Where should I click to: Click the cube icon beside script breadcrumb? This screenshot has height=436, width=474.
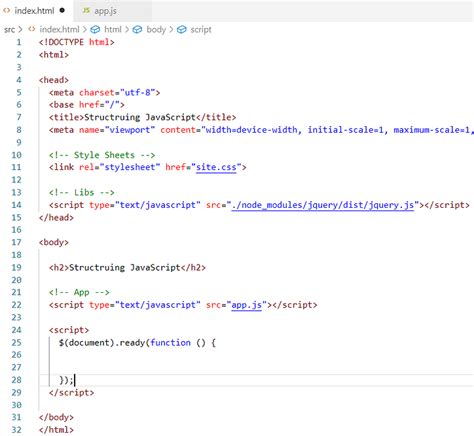(182, 30)
